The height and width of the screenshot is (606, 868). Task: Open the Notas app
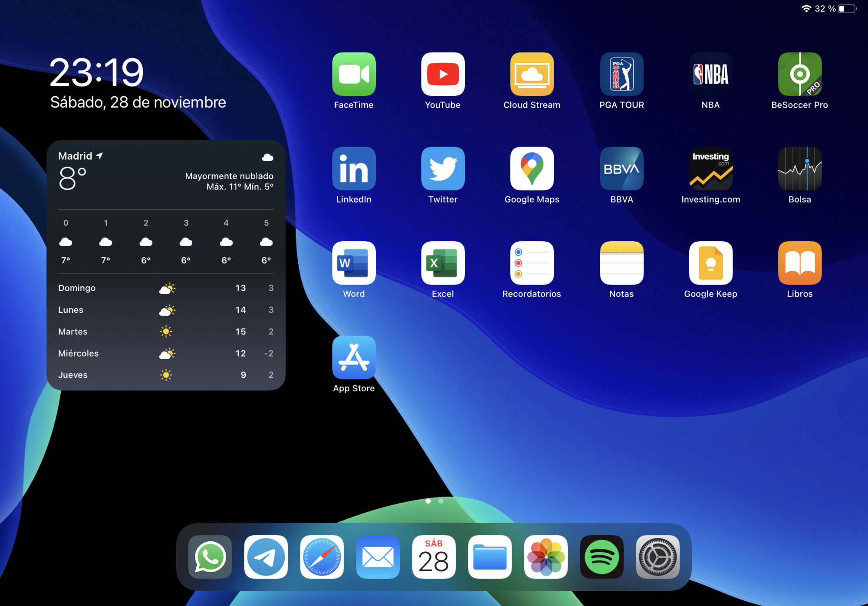tap(621, 263)
